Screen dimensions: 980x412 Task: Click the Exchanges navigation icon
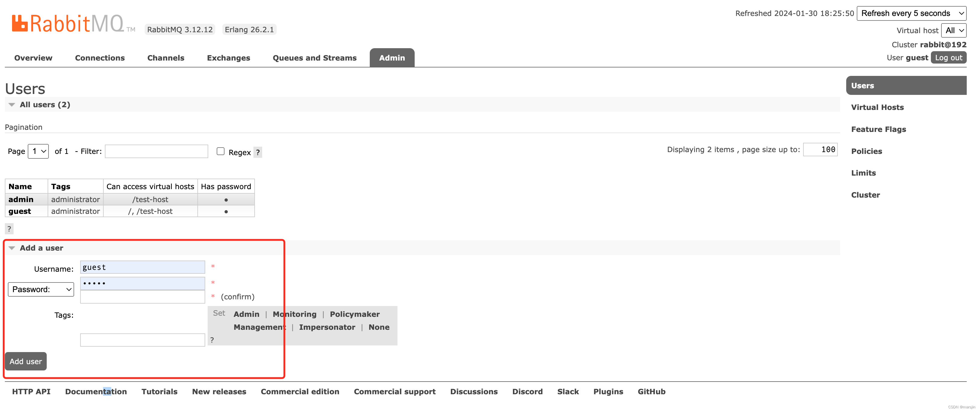228,58
